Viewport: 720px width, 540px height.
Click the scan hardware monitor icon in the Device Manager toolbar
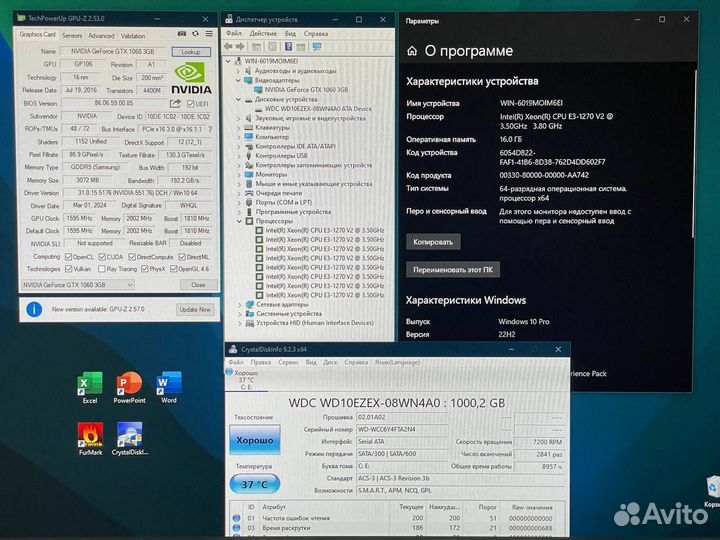click(x=317, y=46)
